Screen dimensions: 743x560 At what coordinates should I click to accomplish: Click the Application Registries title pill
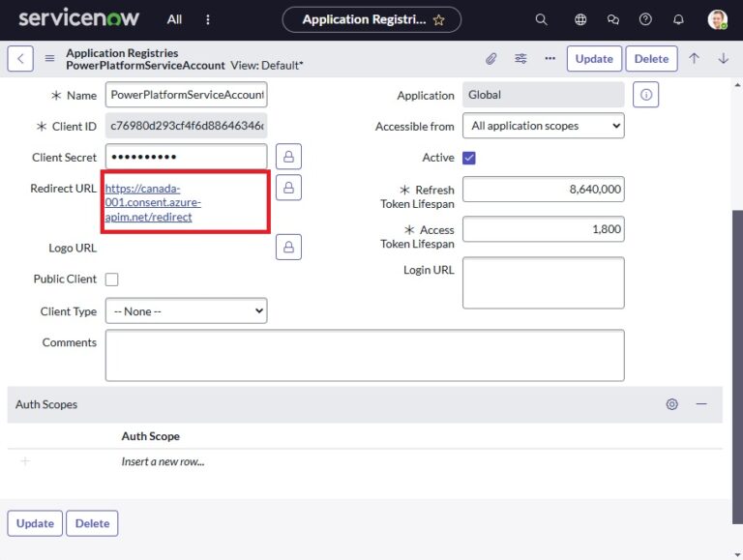click(371, 19)
